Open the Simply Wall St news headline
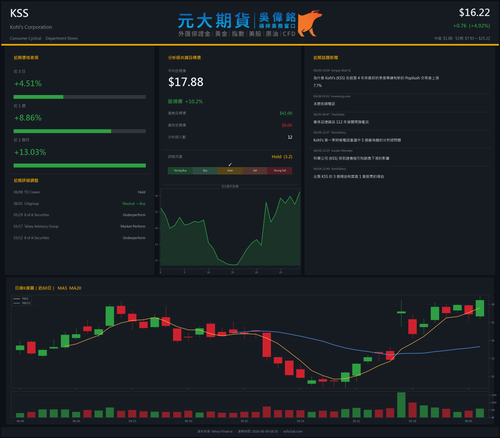Viewport: 500px width, 438px height. point(376,82)
